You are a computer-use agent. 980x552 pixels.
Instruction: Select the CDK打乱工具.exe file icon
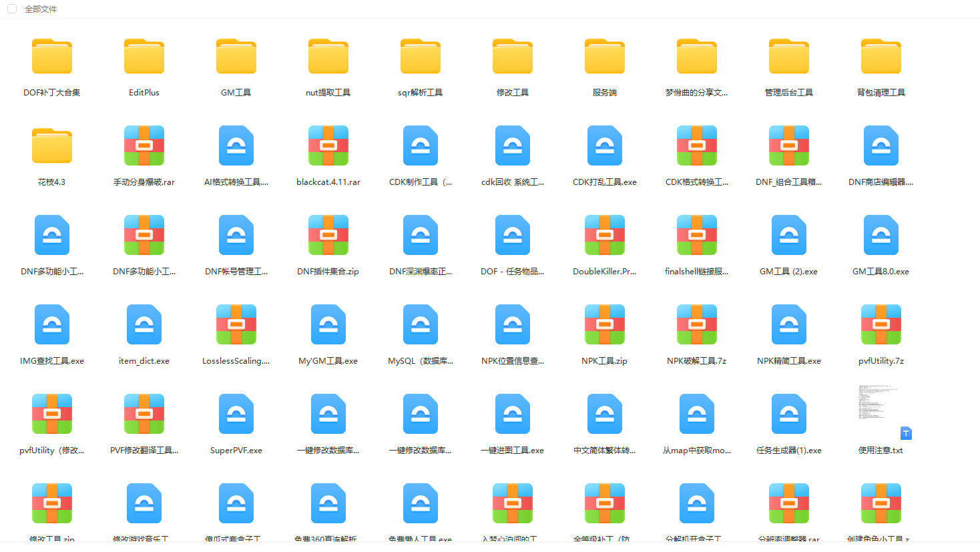[x=605, y=146]
